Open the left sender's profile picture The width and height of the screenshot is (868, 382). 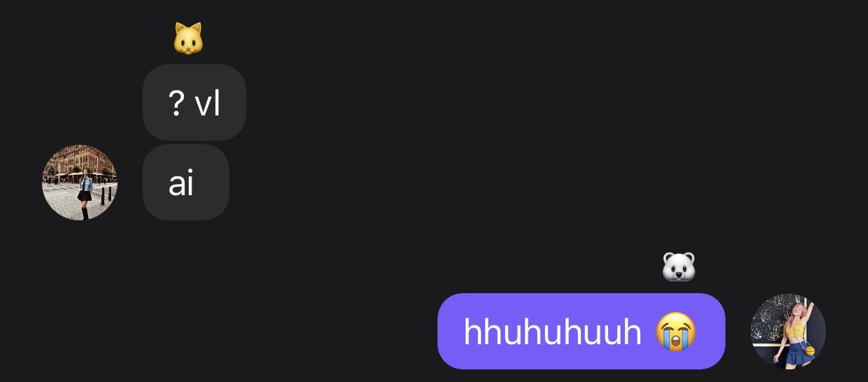pos(80,183)
